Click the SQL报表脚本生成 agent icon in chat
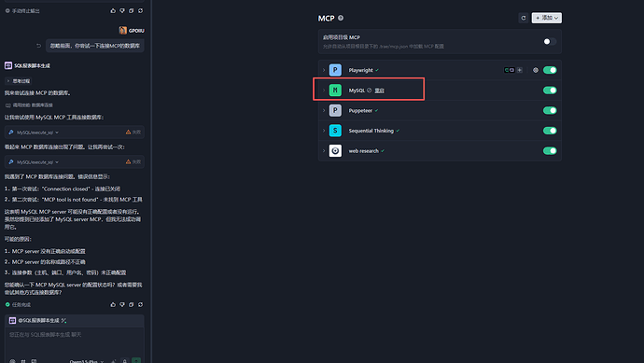This screenshot has height=363, width=644. [8, 65]
